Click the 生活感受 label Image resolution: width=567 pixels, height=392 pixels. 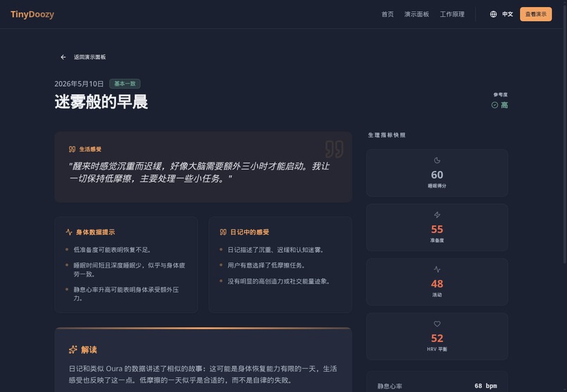tap(90, 149)
